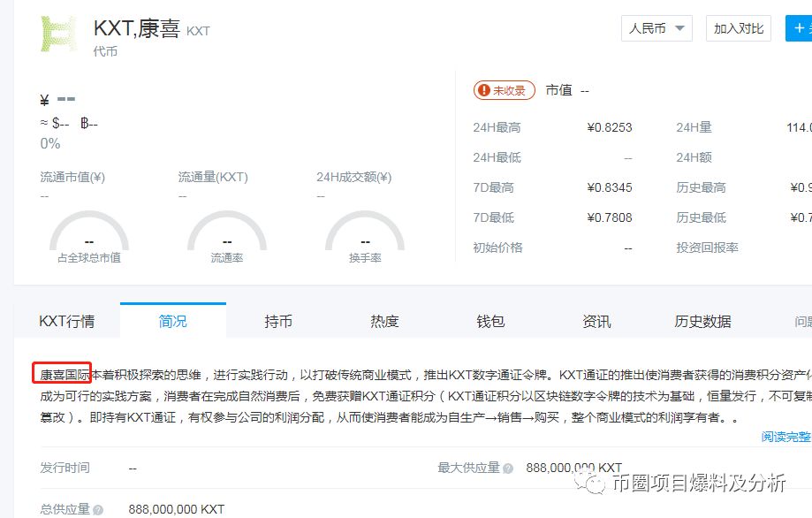The image size is (812, 518).
Task: Click help icon beside 总供应量
Action: tap(98, 510)
